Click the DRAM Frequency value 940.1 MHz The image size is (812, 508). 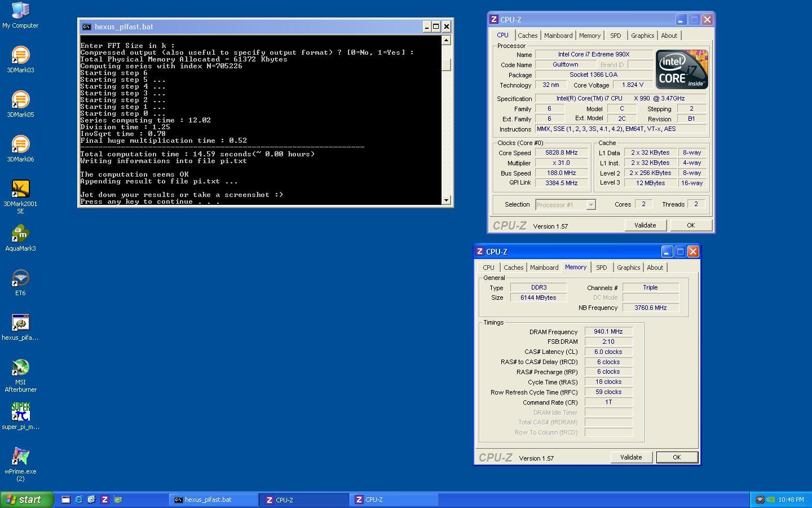pyautogui.click(x=608, y=332)
